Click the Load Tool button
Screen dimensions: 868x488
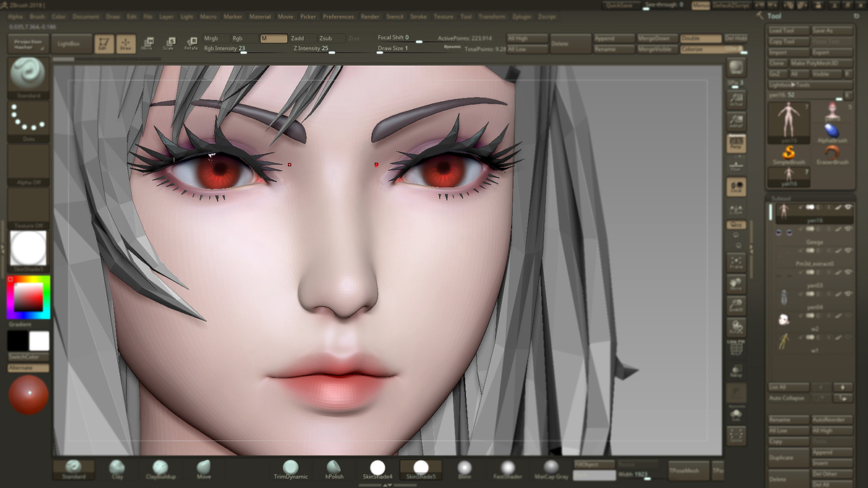pos(788,31)
